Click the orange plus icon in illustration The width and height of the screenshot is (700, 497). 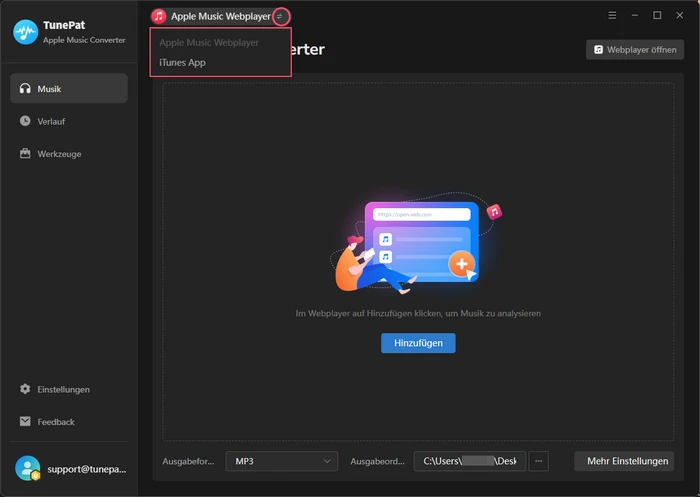pyautogui.click(x=462, y=264)
